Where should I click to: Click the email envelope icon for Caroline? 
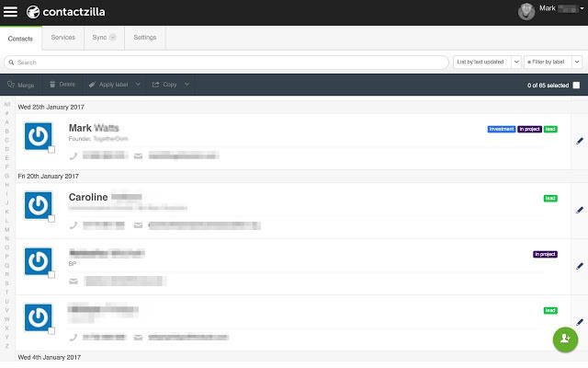138,224
